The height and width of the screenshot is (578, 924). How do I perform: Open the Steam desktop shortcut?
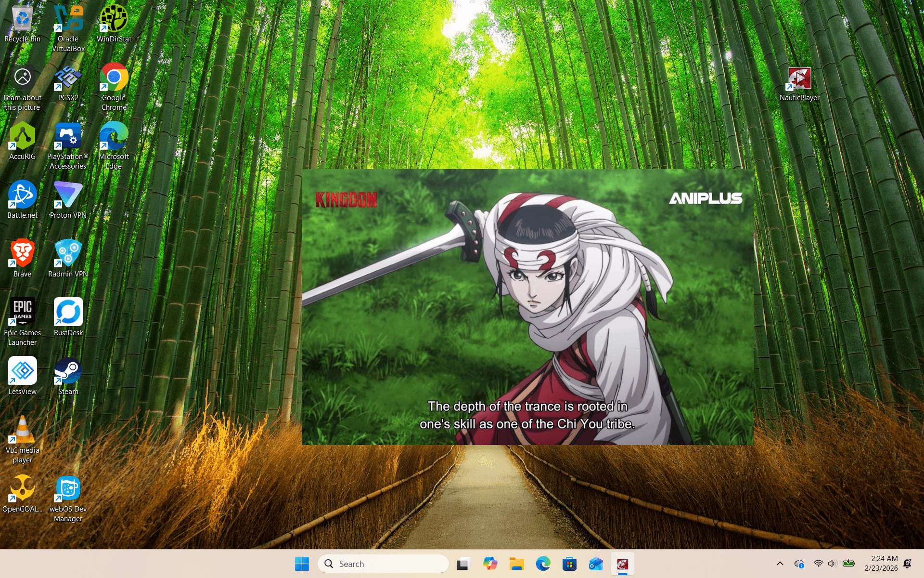pos(68,372)
